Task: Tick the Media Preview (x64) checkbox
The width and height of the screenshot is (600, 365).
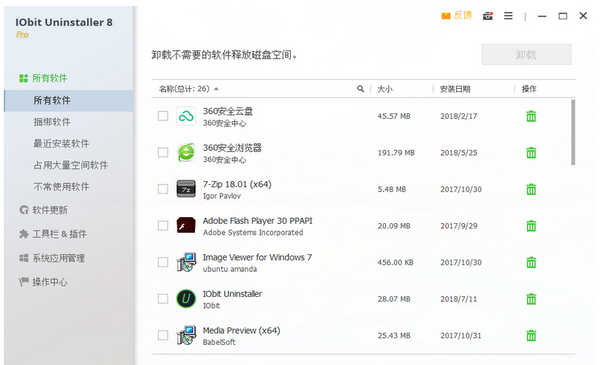Action: pyautogui.click(x=163, y=336)
